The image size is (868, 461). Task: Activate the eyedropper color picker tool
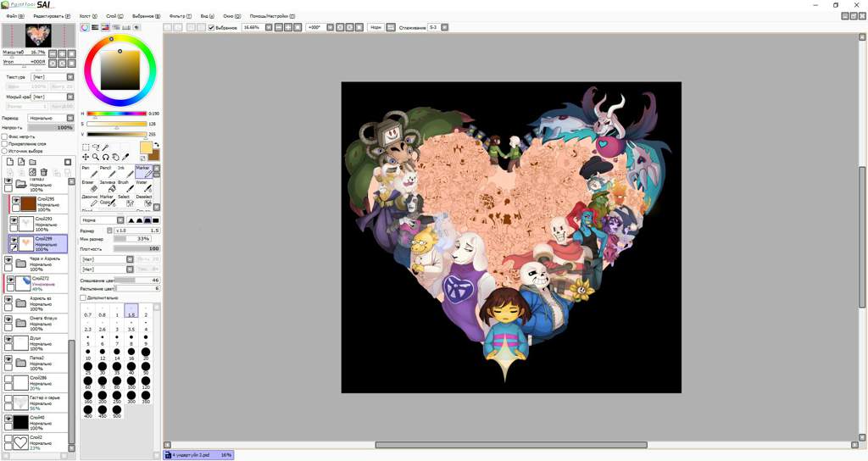click(125, 157)
